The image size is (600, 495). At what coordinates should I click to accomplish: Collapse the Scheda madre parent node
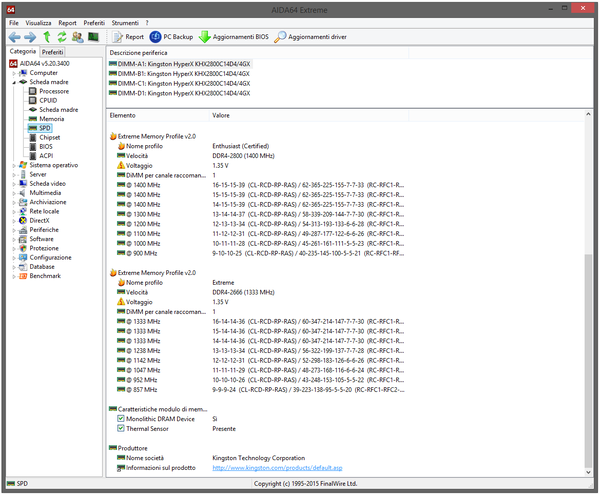[x=14, y=82]
